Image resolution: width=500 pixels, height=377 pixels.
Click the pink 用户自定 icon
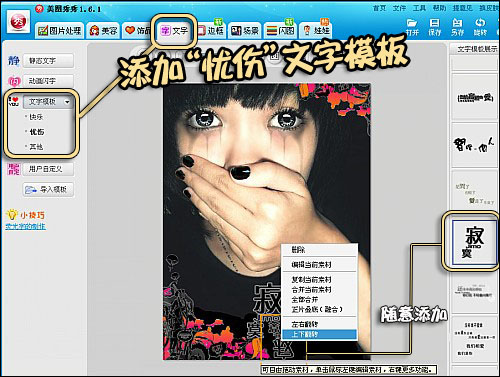coord(14,169)
